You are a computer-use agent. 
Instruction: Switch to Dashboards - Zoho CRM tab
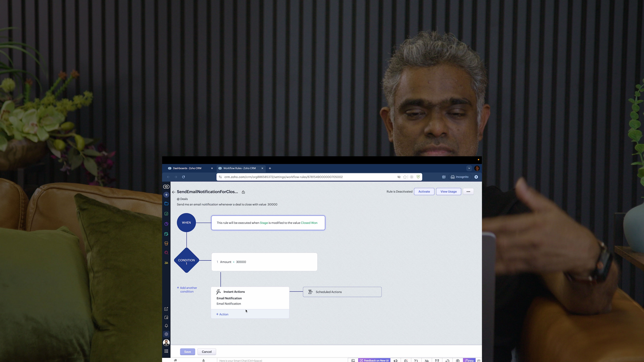(187, 168)
